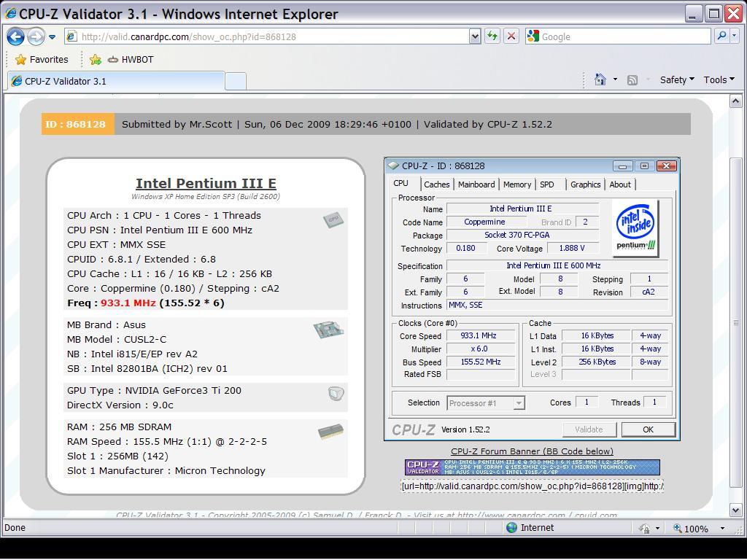Open the Safety menu
Screen dimensions: 747x560
677,80
